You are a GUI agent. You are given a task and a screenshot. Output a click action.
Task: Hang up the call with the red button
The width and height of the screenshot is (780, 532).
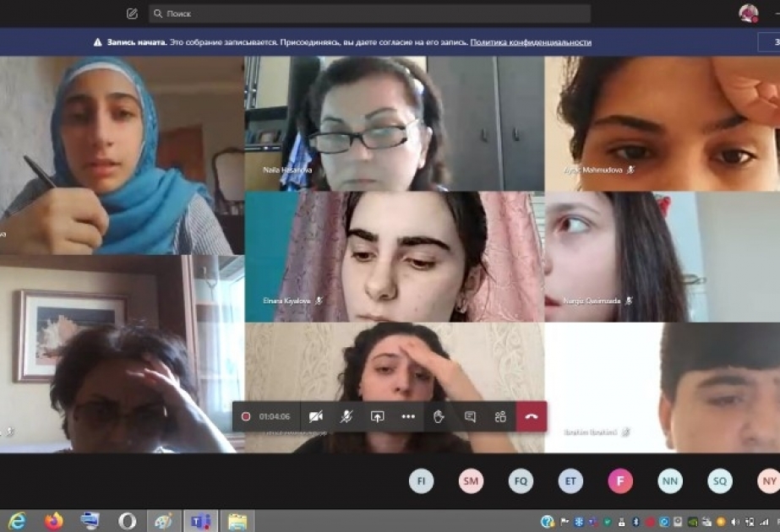532,416
